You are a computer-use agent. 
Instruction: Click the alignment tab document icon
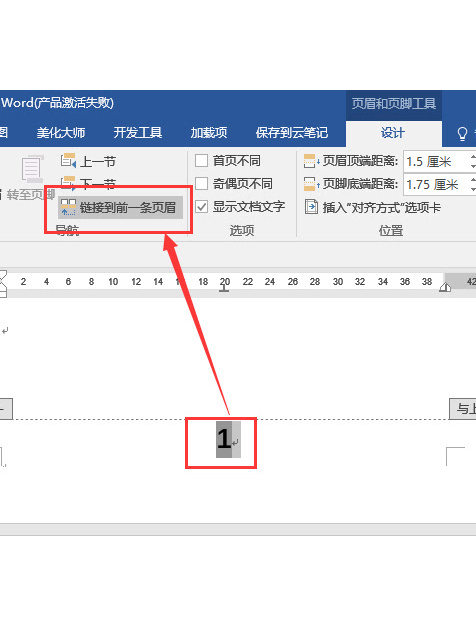[x=311, y=207]
